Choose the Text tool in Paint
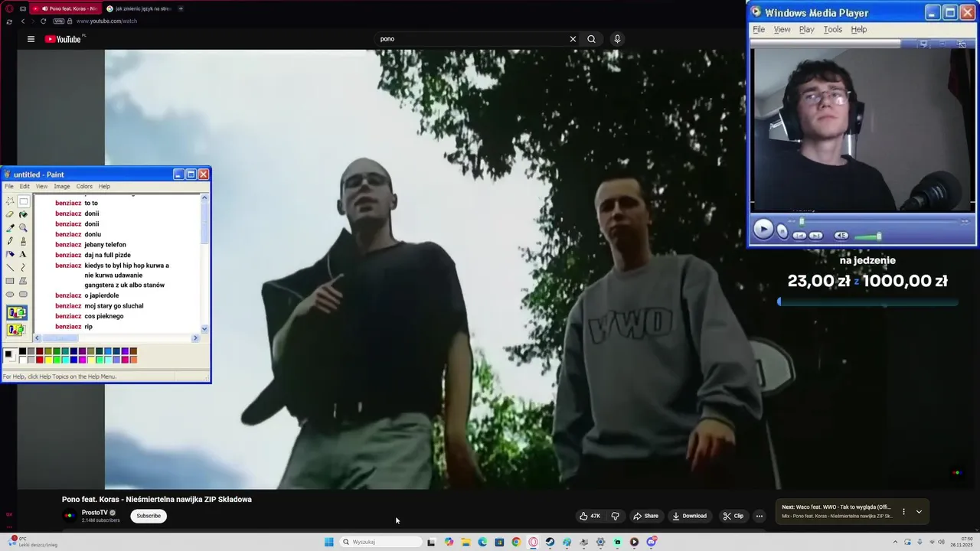980x551 pixels. 23,254
